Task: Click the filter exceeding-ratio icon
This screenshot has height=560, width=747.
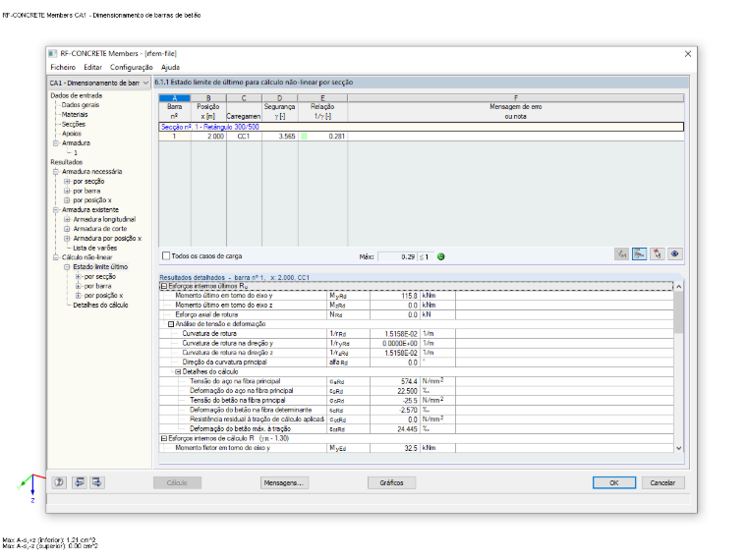Action: pyautogui.click(x=622, y=254)
